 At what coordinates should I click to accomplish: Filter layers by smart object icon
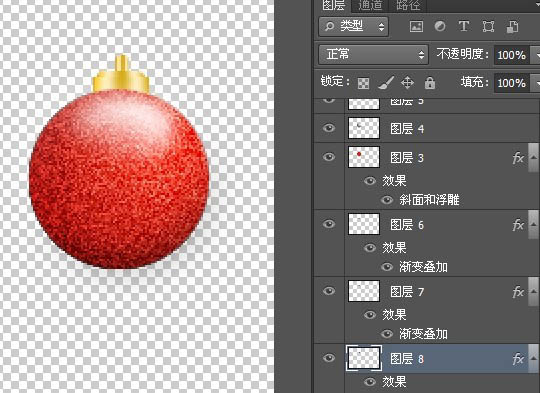click(x=512, y=27)
